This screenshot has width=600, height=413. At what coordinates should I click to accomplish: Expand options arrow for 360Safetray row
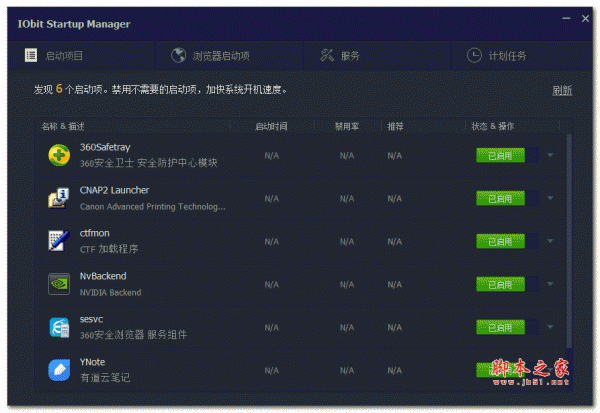click(550, 155)
